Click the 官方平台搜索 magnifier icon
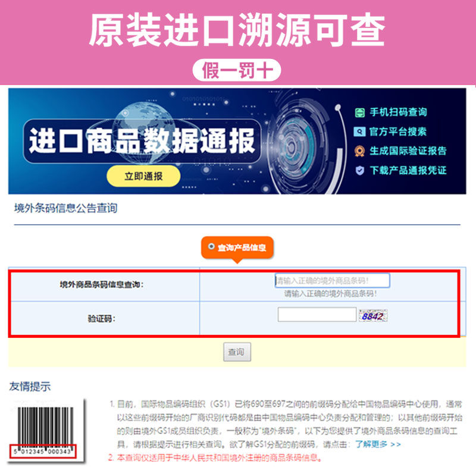This screenshot has width=476, height=476. click(x=359, y=131)
